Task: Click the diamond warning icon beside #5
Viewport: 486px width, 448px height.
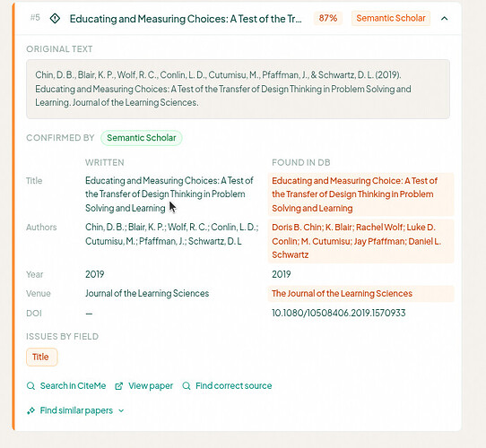Action: coord(55,18)
